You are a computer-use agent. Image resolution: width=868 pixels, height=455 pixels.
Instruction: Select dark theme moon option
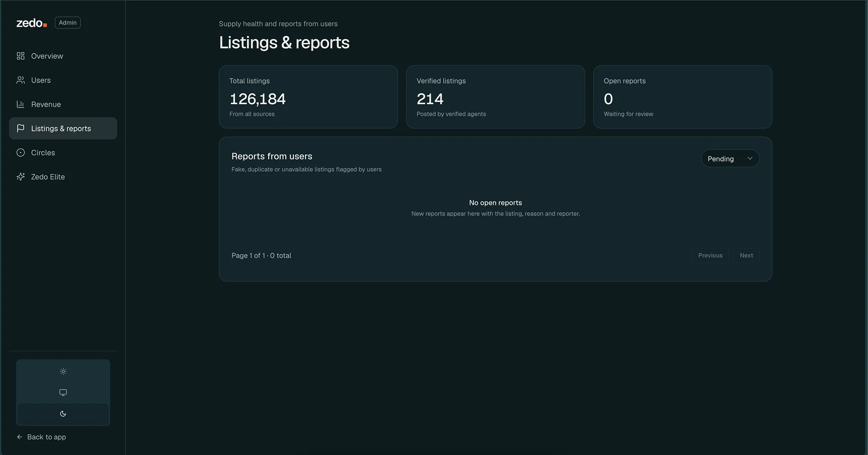tap(63, 414)
